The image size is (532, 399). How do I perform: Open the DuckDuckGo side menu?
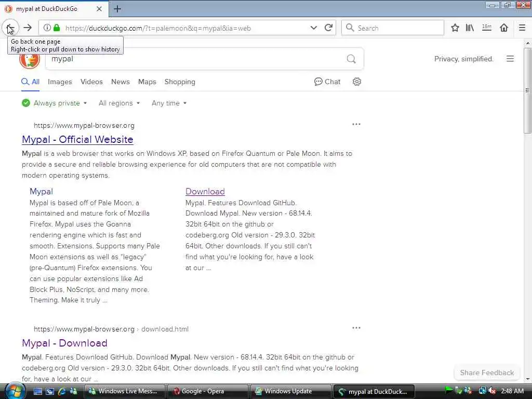pyautogui.click(x=510, y=59)
